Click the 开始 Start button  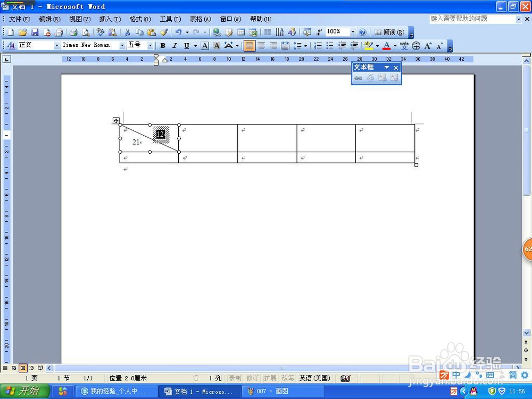pos(24,391)
